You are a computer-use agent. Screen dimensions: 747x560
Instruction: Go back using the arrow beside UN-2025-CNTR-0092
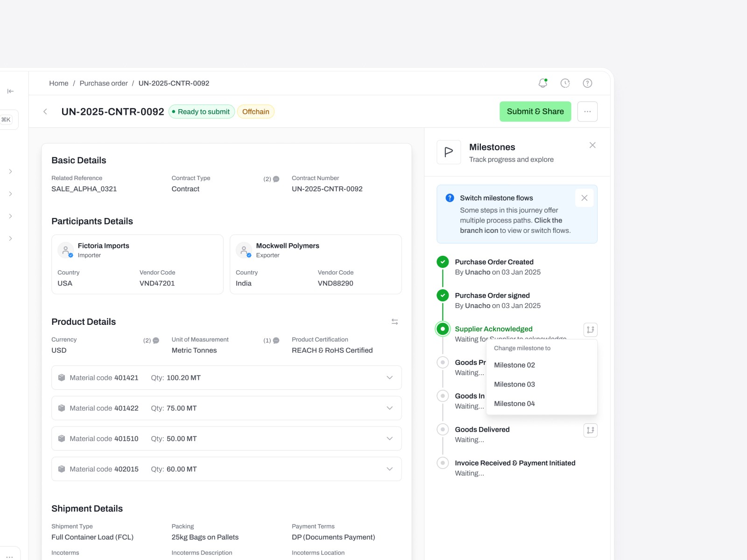[45, 112]
